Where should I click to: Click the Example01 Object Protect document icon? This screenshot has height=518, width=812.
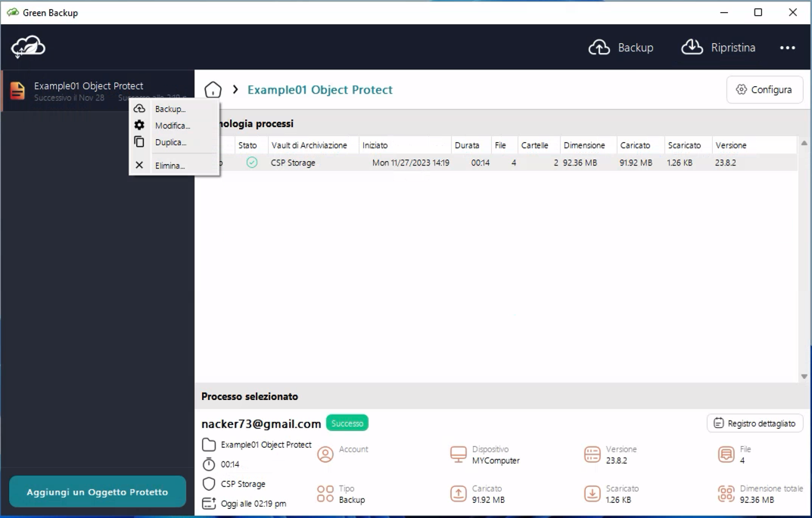(17, 91)
